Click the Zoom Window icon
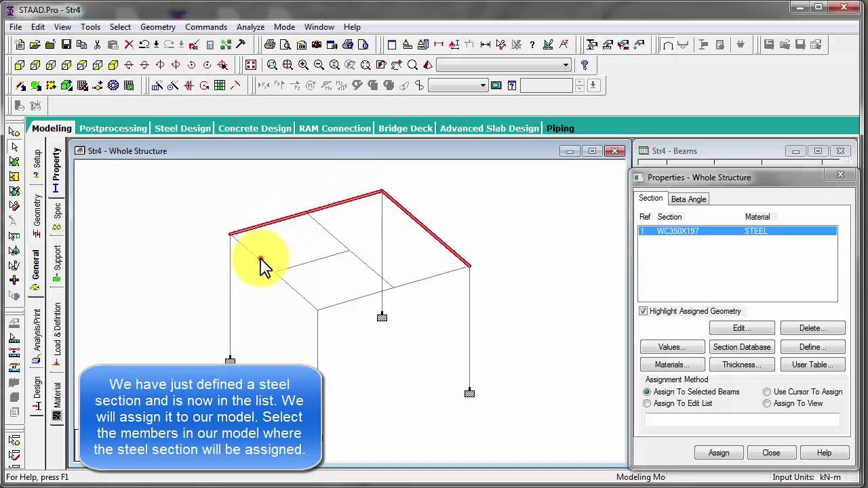The width and height of the screenshot is (868, 488). pos(271,65)
